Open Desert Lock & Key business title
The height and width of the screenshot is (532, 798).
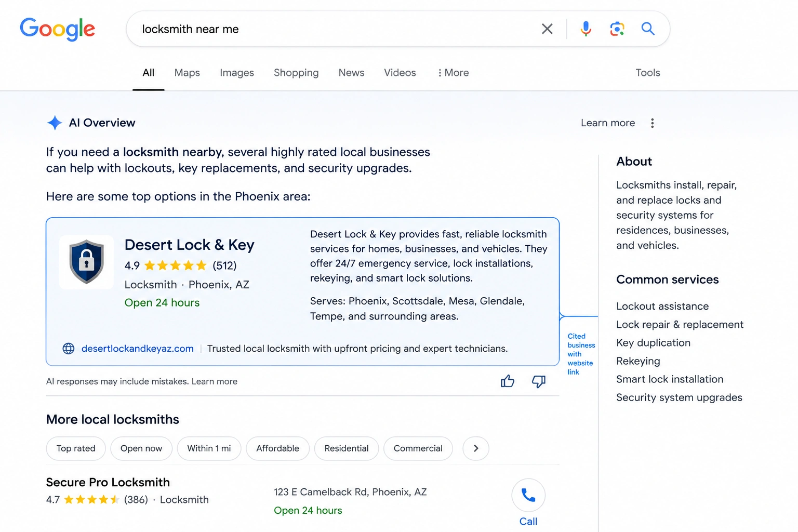(x=190, y=245)
